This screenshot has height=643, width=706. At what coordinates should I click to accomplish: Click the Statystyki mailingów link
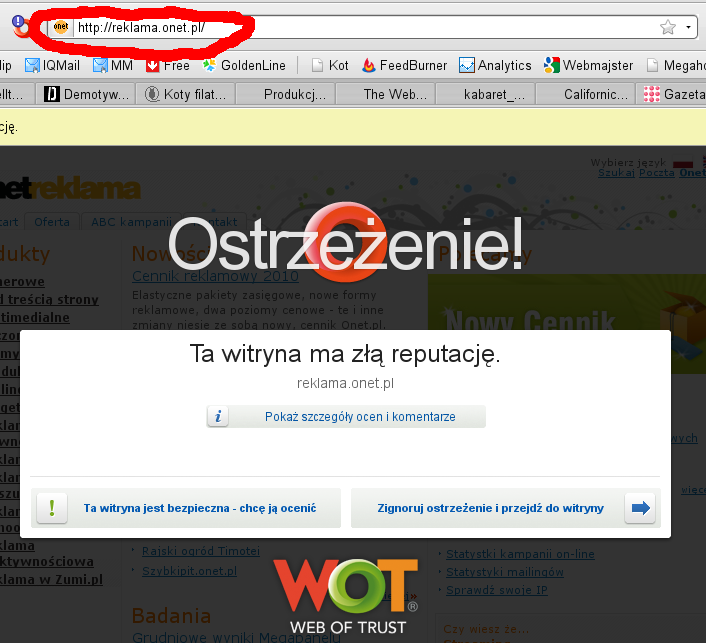click(505, 572)
